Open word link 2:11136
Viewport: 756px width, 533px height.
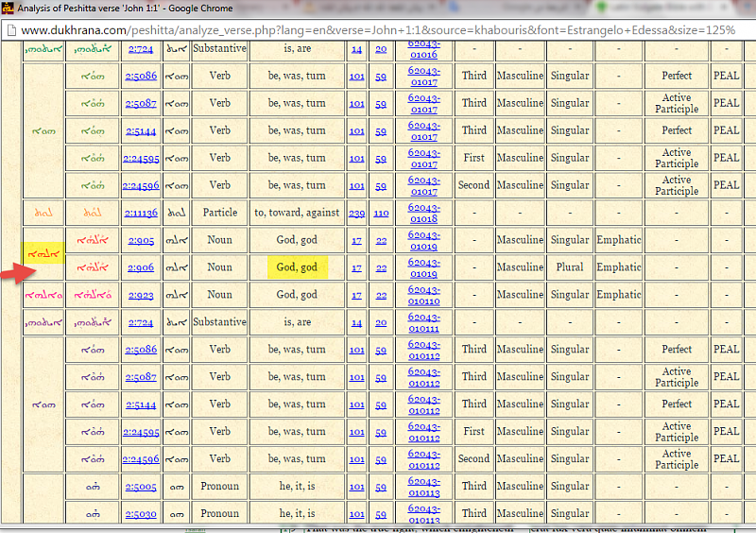(141, 213)
